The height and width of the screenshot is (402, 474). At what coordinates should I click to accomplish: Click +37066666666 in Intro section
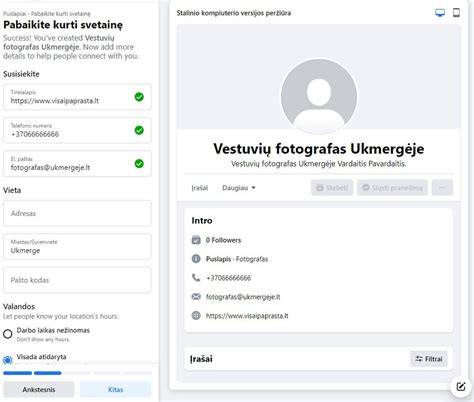[228, 278]
